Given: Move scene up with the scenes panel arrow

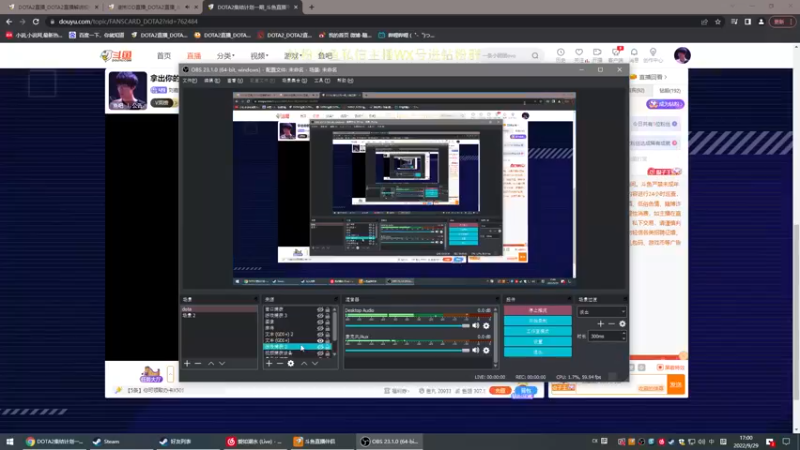Looking at the screenshot, I should pos(211,363).
